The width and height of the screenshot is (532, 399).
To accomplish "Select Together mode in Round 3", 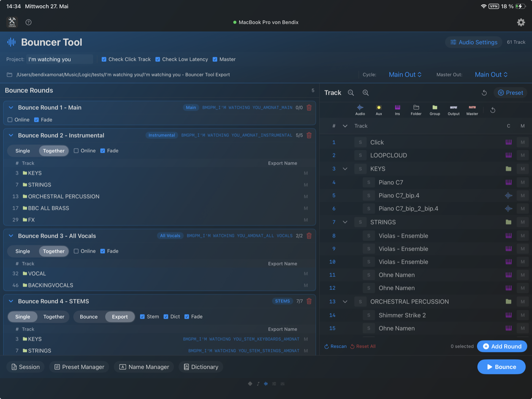I will 54,251.
